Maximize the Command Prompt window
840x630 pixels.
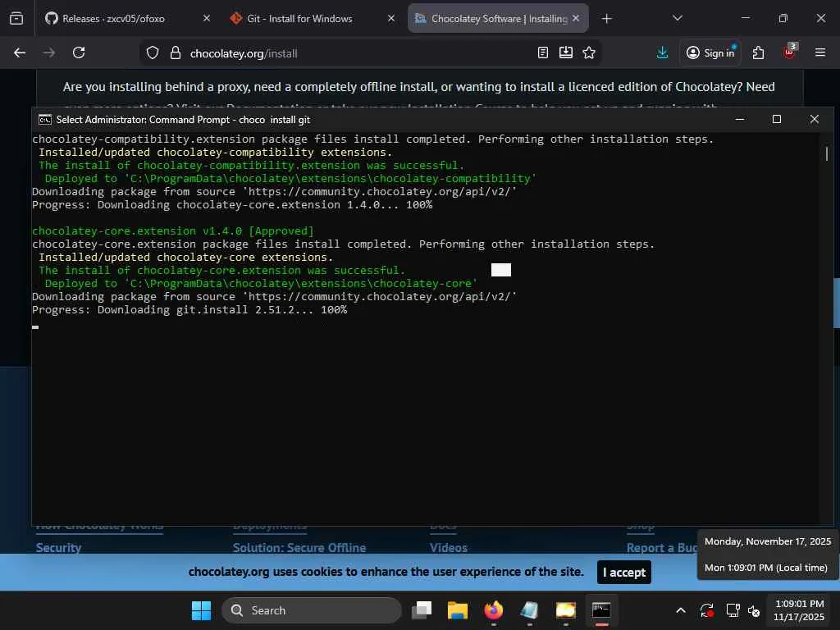pyautogui.click(x=776, y=119)
